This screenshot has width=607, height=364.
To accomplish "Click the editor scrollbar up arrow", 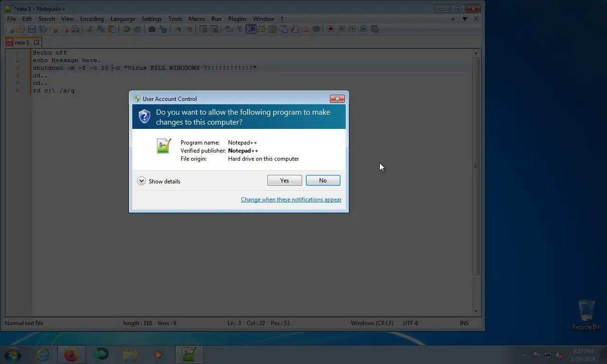I will coord(476,53).
